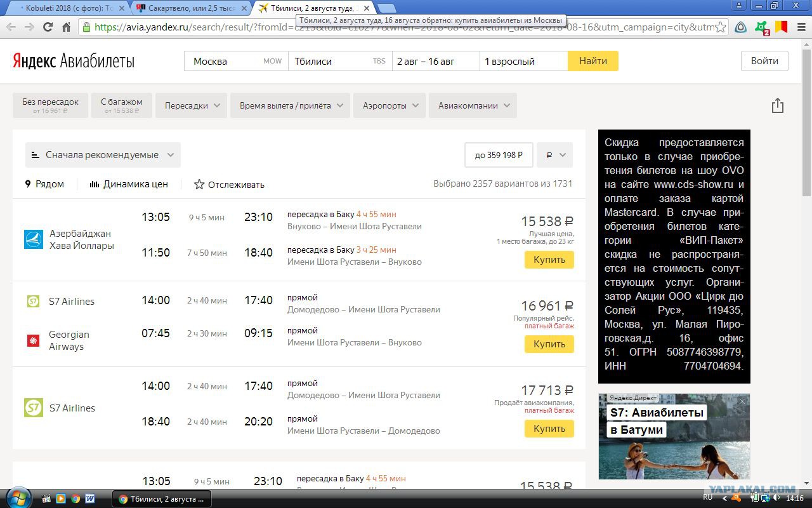The height and width of the screenshot is (508, 812).
Task: Click the Войти login button
Action: click(x=764, y=61)
